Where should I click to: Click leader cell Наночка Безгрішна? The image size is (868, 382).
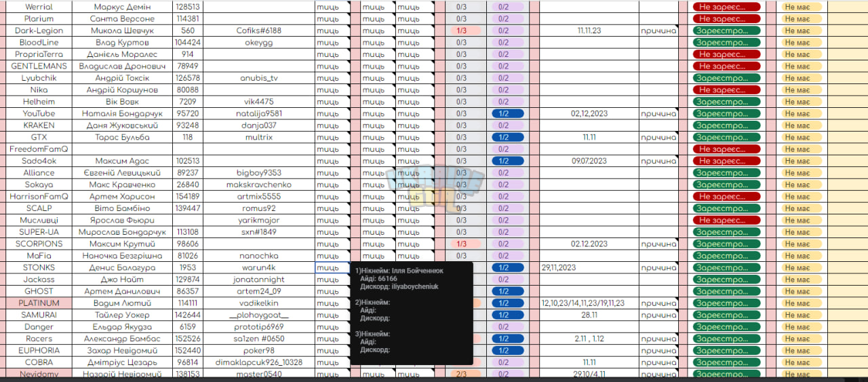[x=122, y=256]
